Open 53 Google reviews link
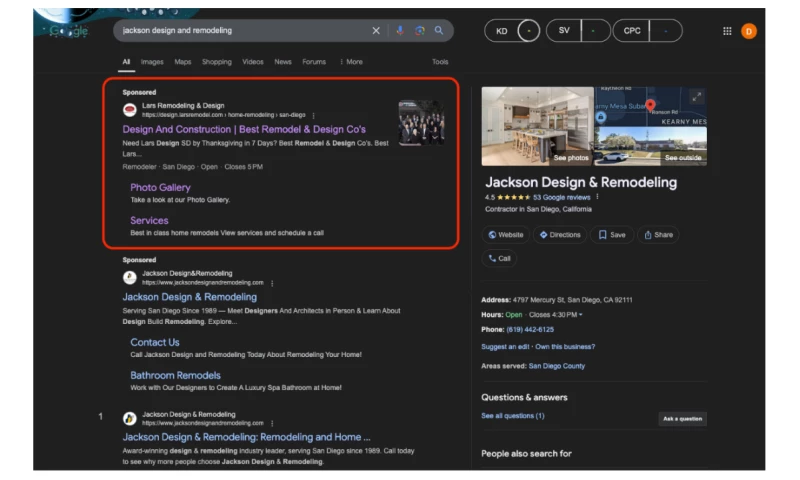Viewport: 800px width, 480px height. tap(561, 197)
